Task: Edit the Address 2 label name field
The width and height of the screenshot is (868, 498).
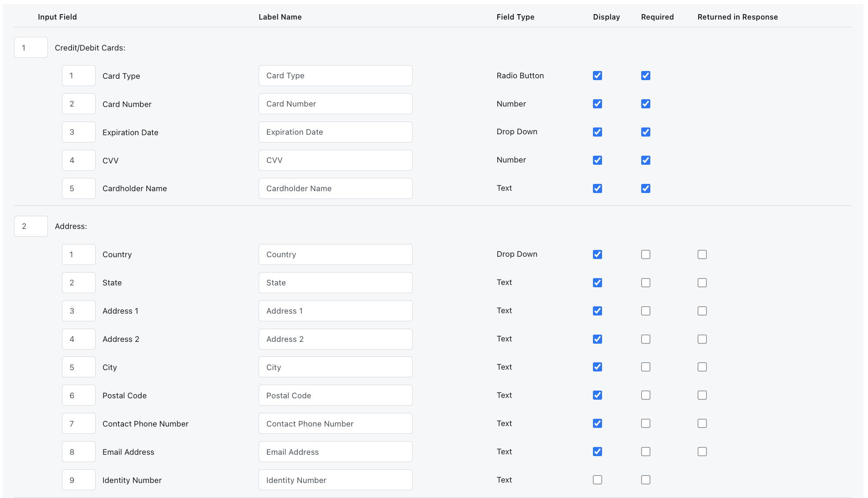Action: [x=336, y=339]
